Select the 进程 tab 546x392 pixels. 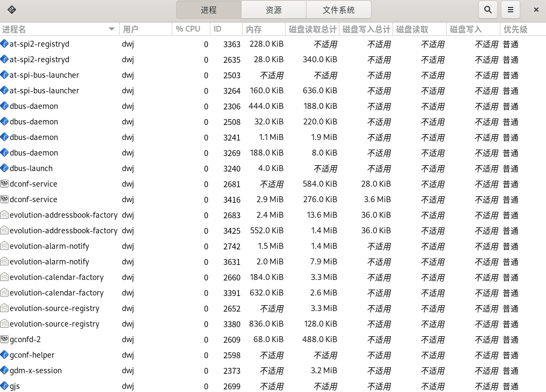pos(209,10)
